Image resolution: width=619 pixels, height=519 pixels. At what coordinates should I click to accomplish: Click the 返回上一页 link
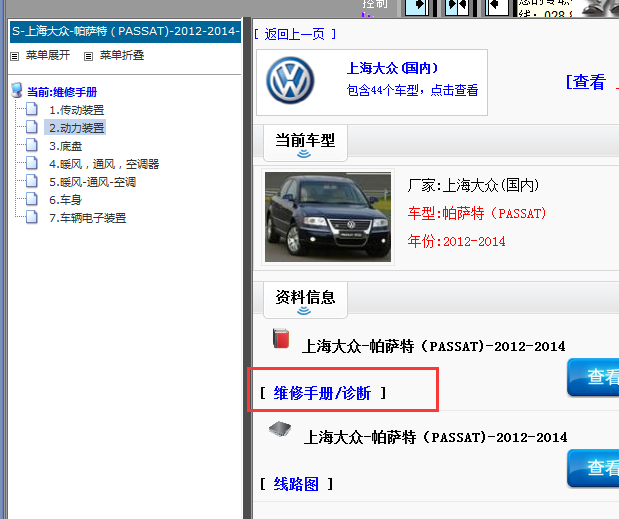(x=295, y=34)
